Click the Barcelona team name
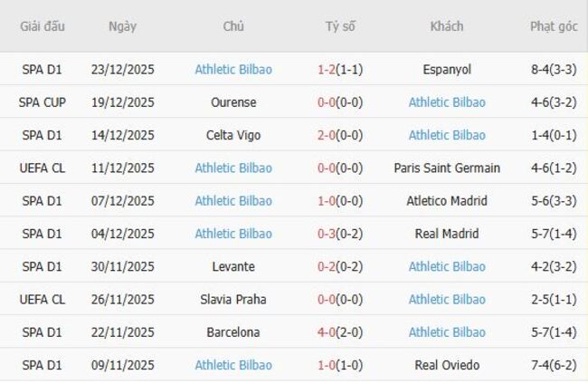The image size is (588, 384). coord(233,332)
